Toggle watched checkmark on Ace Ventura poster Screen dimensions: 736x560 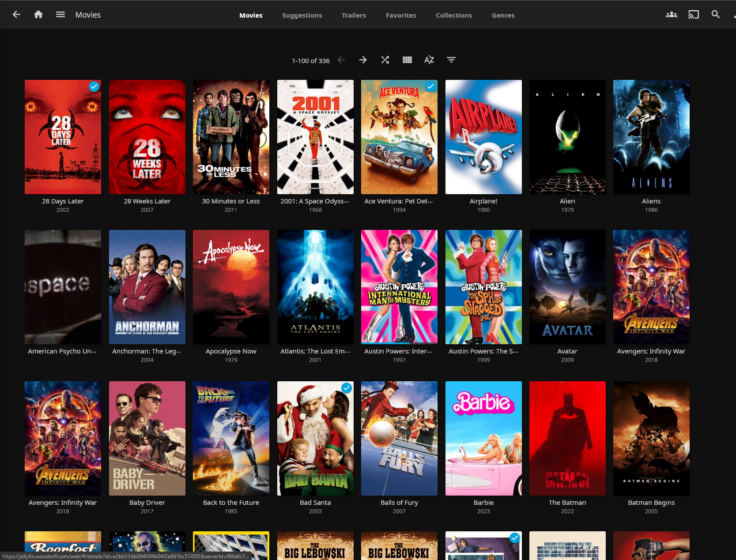[430, 86]
